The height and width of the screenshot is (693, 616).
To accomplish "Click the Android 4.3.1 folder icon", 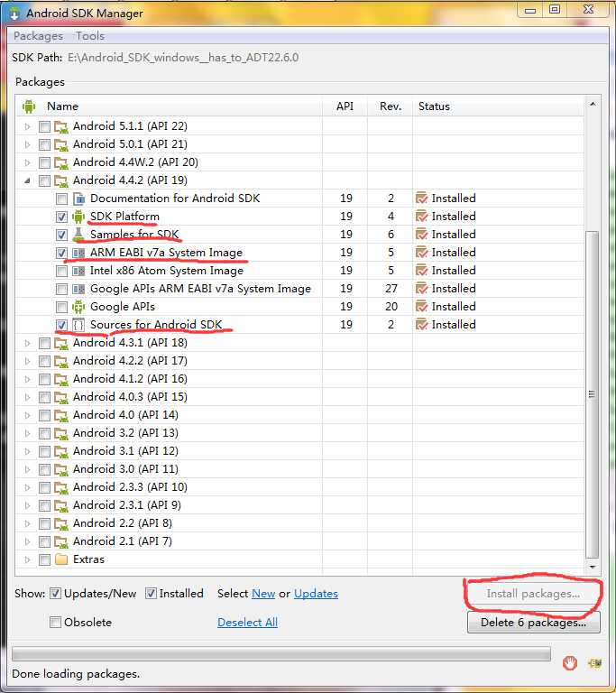I will tap(61, 344).
